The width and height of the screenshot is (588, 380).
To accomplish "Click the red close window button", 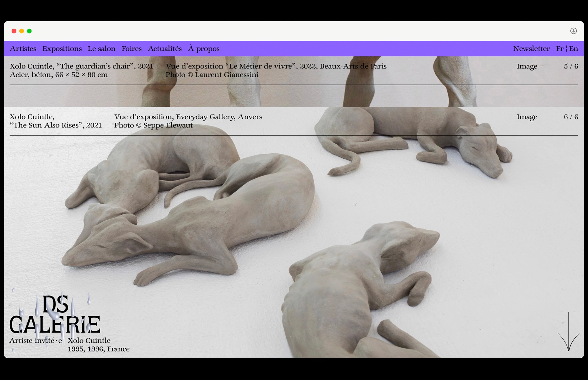I will pos(14,31).
